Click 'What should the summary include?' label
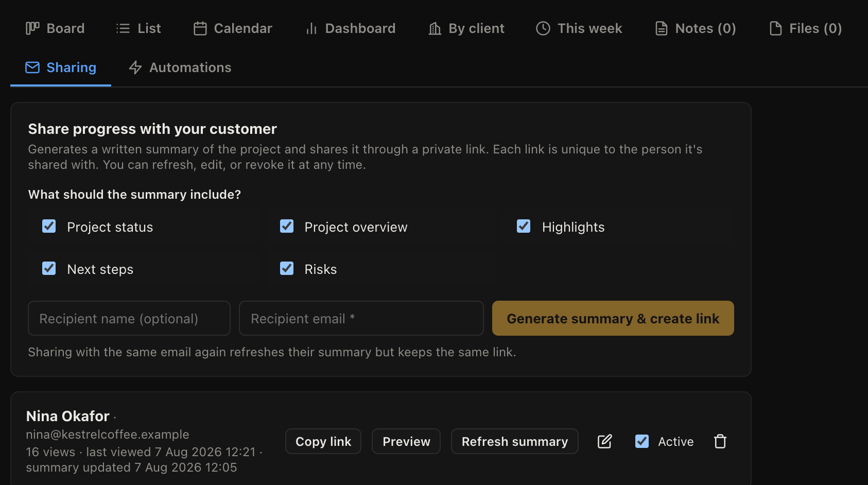Viewport: 868px width, 485px height. [x=134, y=195]
